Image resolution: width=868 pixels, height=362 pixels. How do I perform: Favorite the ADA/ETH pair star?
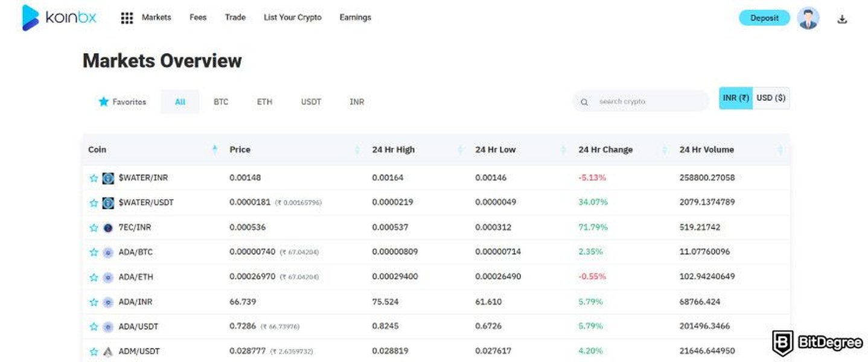94,278
